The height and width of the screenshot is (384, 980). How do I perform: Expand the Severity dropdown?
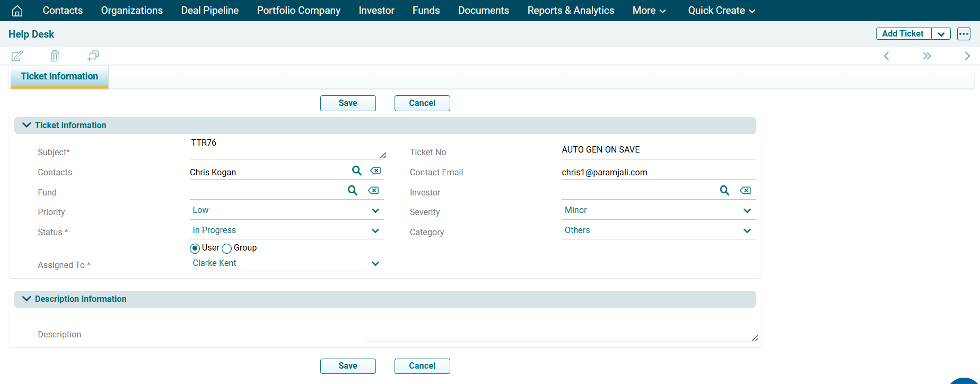tap(658, 211)
